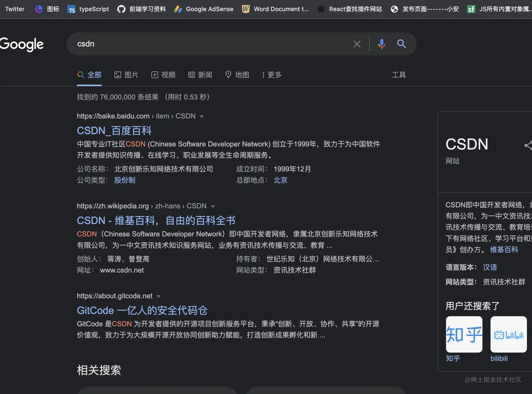Follow the 北京 headquarters link
This screenshot has width=532, height=394.
(280, 180)
